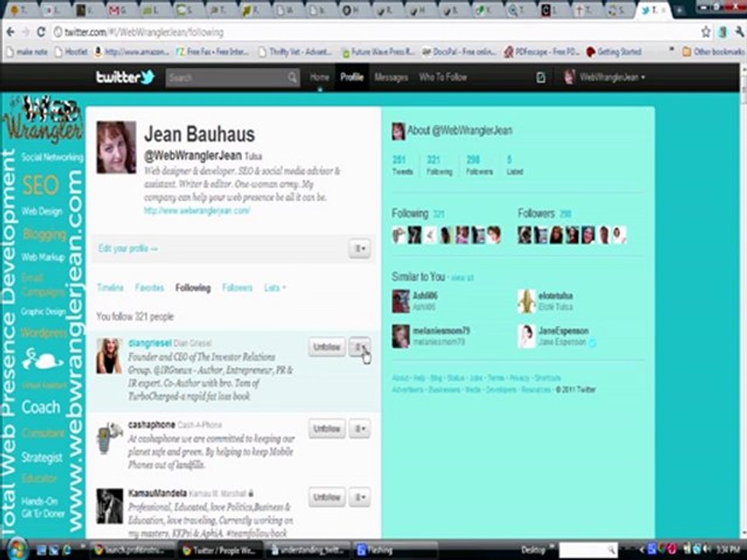Click elotetulsa corn avatar

click(527, 301)
